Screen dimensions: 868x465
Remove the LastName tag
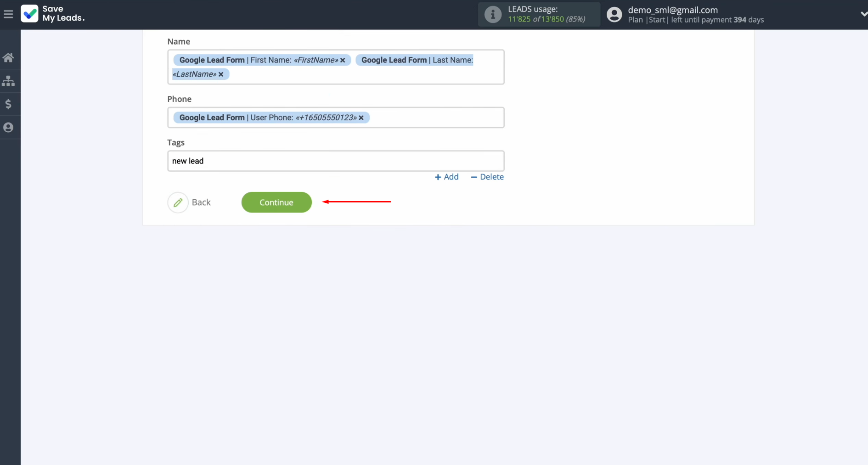tap(221, 74)
